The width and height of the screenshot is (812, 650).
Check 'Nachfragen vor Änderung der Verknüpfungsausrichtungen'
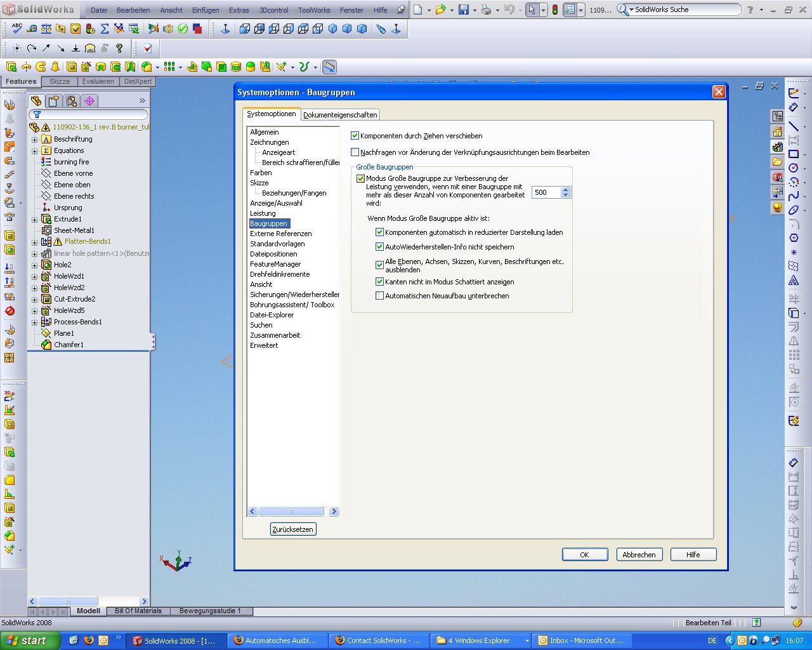(355, 152)
